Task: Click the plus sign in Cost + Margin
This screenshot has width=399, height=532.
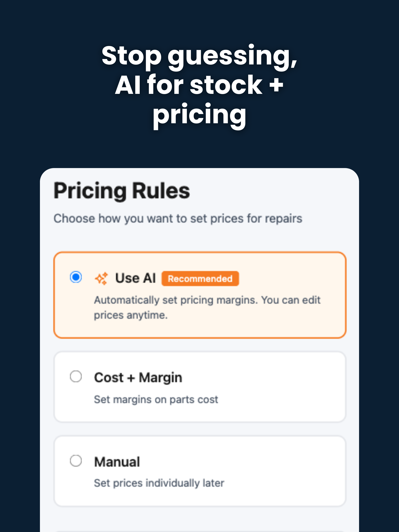Action: 131,378
